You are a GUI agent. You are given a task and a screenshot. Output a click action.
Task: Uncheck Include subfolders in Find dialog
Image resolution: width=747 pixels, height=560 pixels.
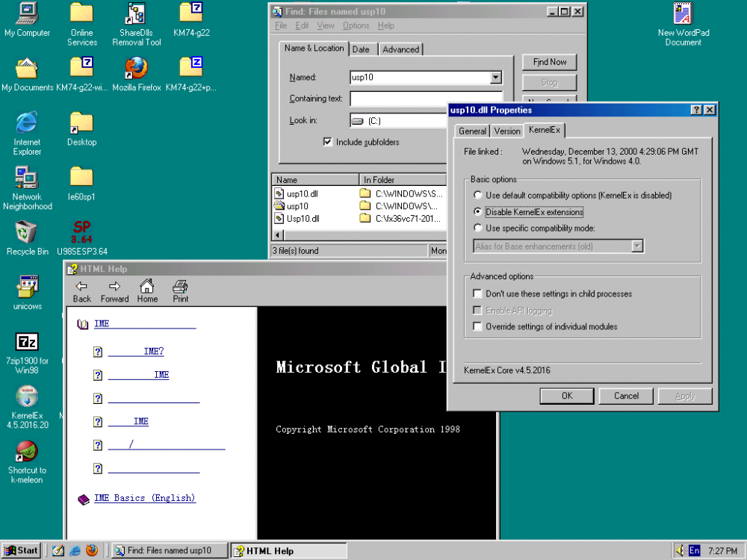(x=326, y=141)
